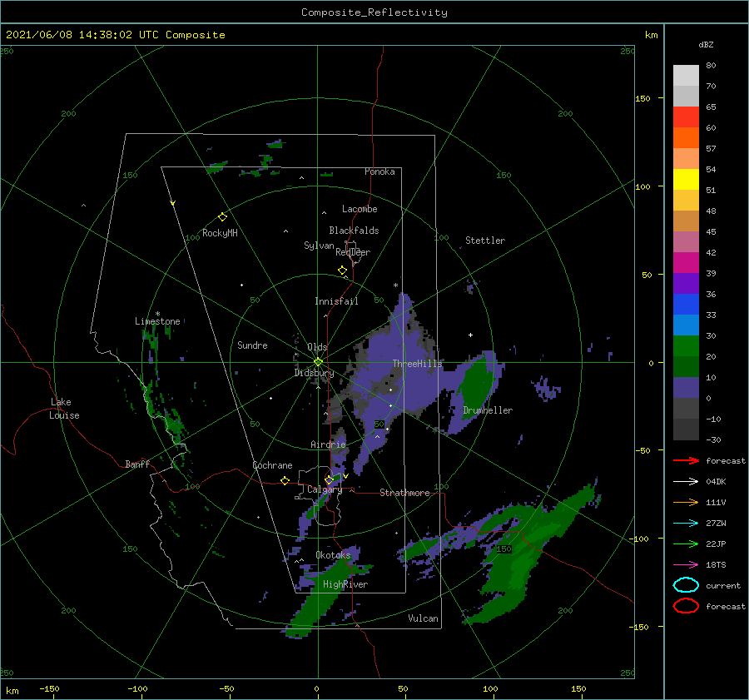This screenshot has height=700, width=749.
Task: Click the yellow diamond marker below RedDeer
Action: coord(342,271)
